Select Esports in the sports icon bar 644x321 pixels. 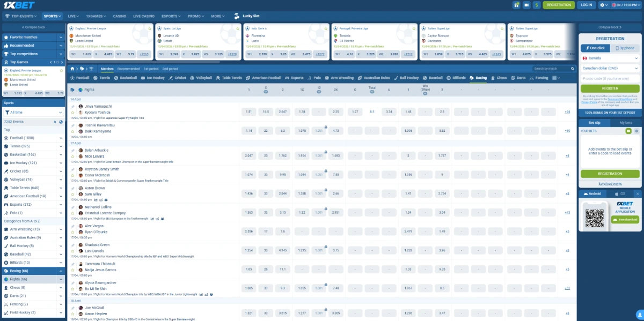294,78
